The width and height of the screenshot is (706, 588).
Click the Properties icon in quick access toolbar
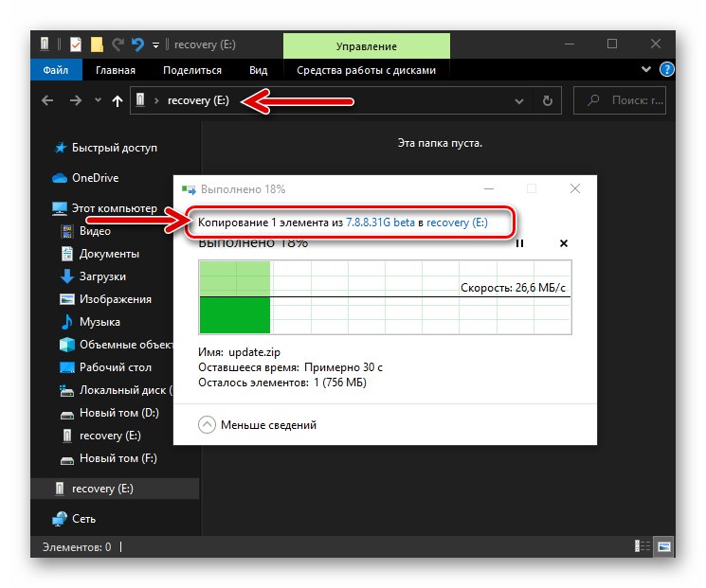[x=76, y=45]
